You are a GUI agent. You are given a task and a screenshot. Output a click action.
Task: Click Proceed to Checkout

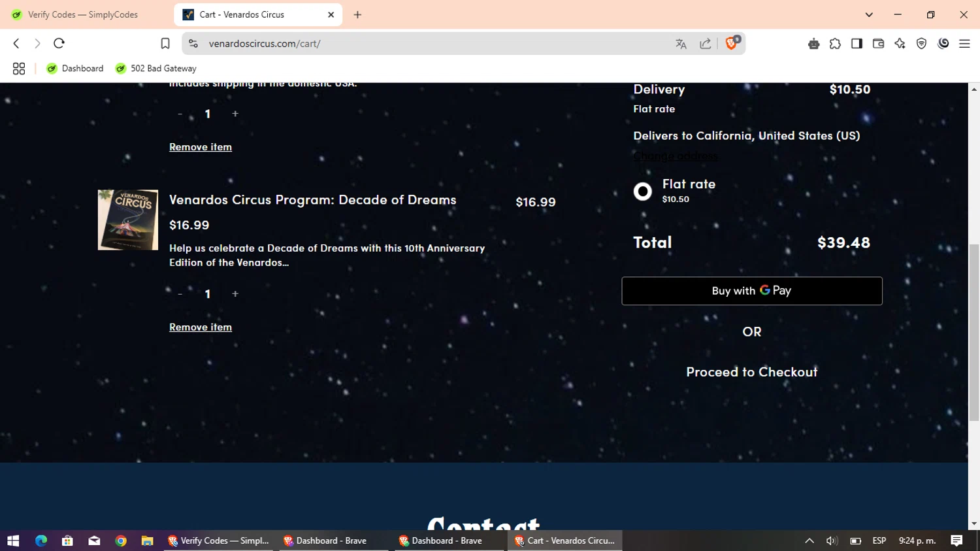pos(752,372)
